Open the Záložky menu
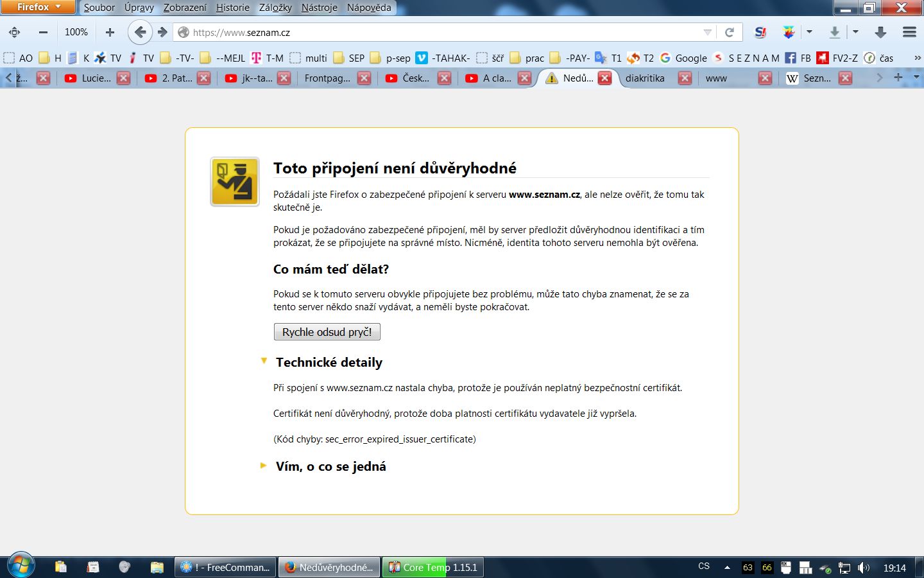 pos(275,8)
